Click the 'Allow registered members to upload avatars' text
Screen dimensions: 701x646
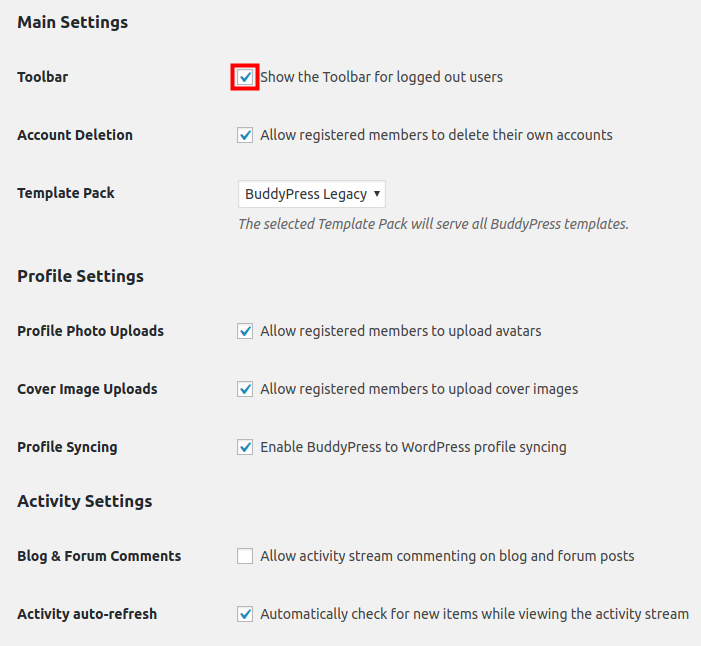[400, 331]
